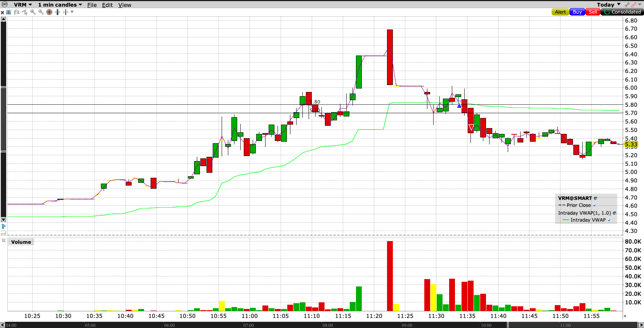The width and height of the screenshot is (644, 328).
Task: Click the blue Buy button
Action: (577, 12)
